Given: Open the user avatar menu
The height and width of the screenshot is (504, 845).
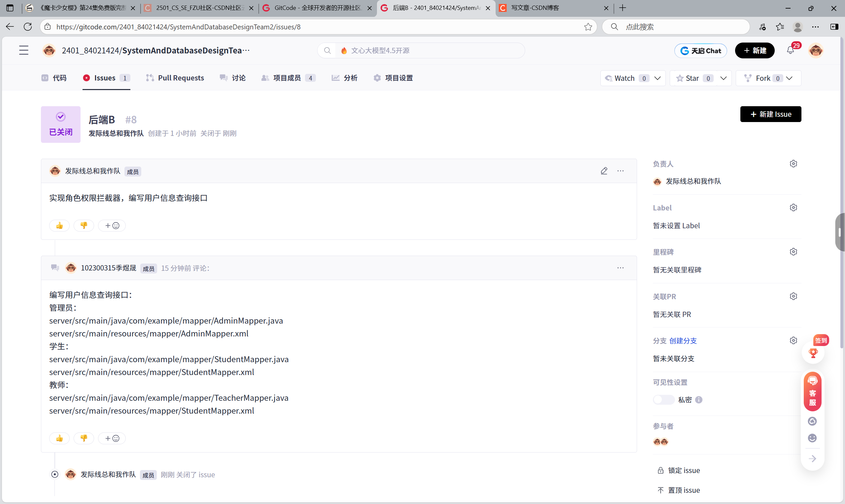Looking at the screenshot, I should point(816,50).
